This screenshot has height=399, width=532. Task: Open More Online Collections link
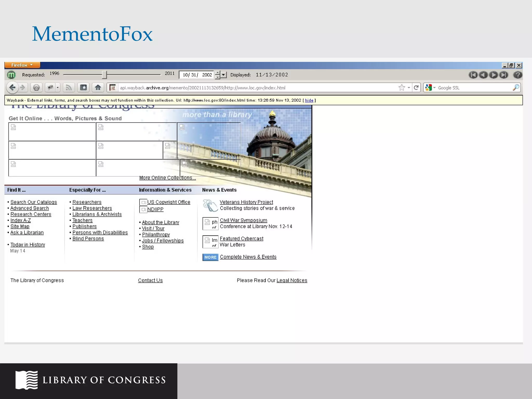[168, 178]
